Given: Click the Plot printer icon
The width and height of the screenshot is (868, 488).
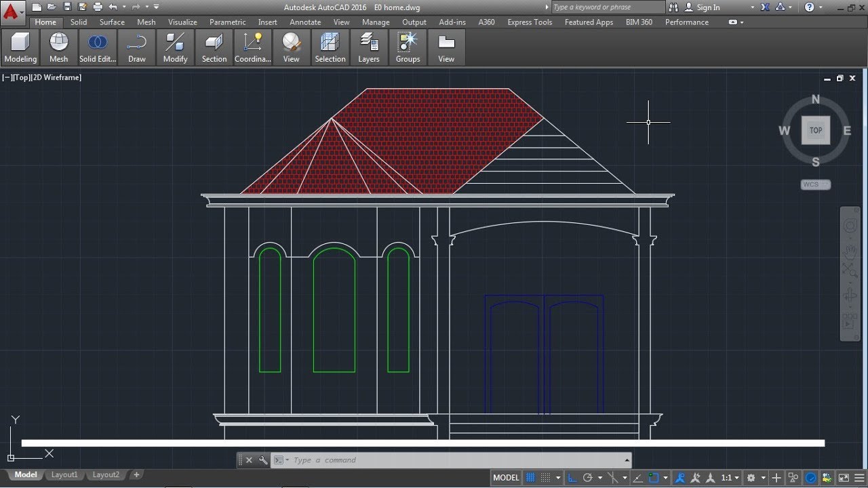Looking at the screenshot, I should coord(98,7).
